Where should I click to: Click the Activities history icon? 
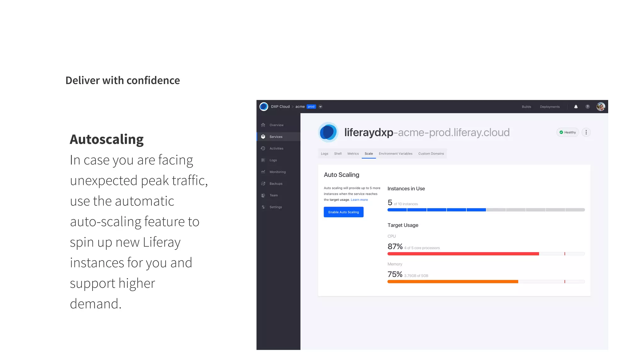tap(263, 148)
